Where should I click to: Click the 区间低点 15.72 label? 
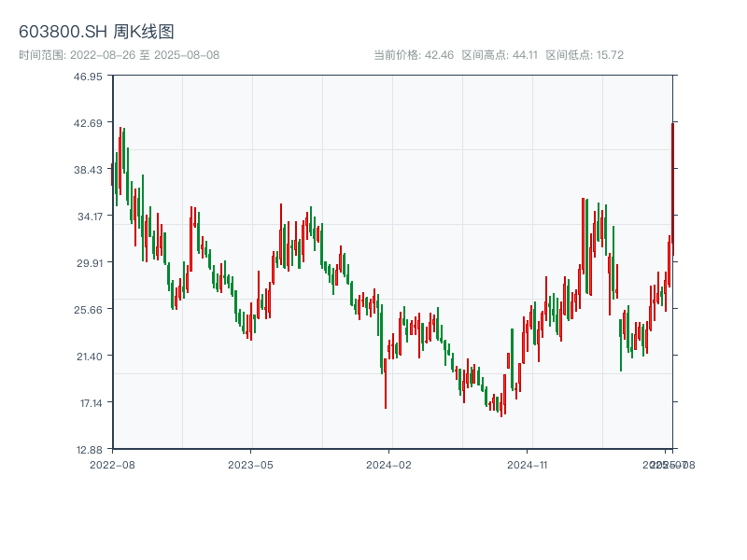tap(585, 55)
